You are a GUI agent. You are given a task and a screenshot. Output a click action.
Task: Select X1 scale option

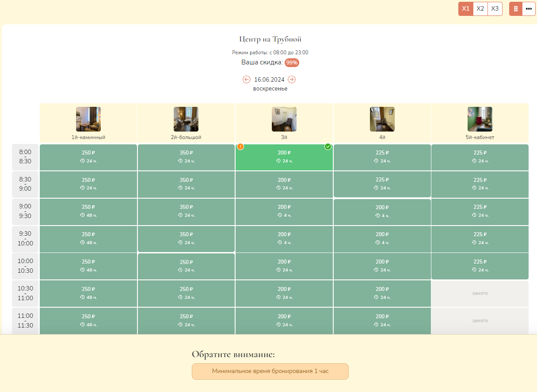coord(466,9)
